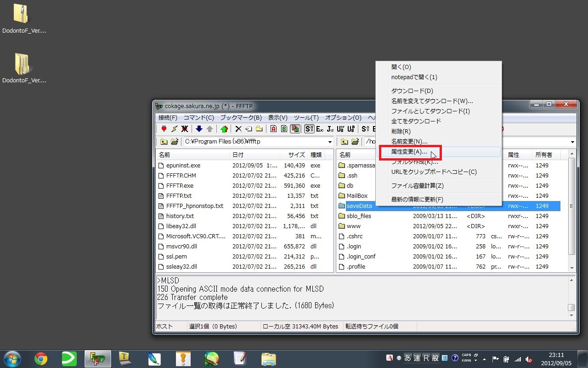Click the muted volume tray icon
The width and height of the screenshot is (588, 368).
pos(529,359)
